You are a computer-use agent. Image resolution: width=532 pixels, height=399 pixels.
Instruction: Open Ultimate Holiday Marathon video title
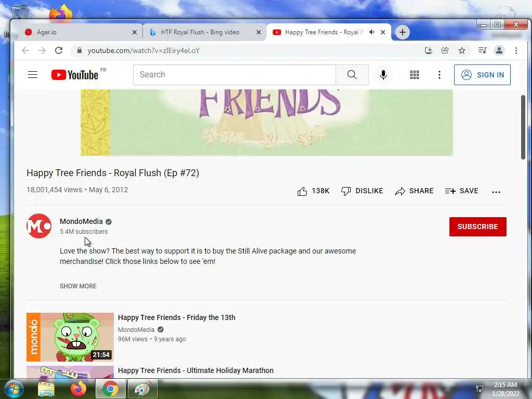point(196,370)
